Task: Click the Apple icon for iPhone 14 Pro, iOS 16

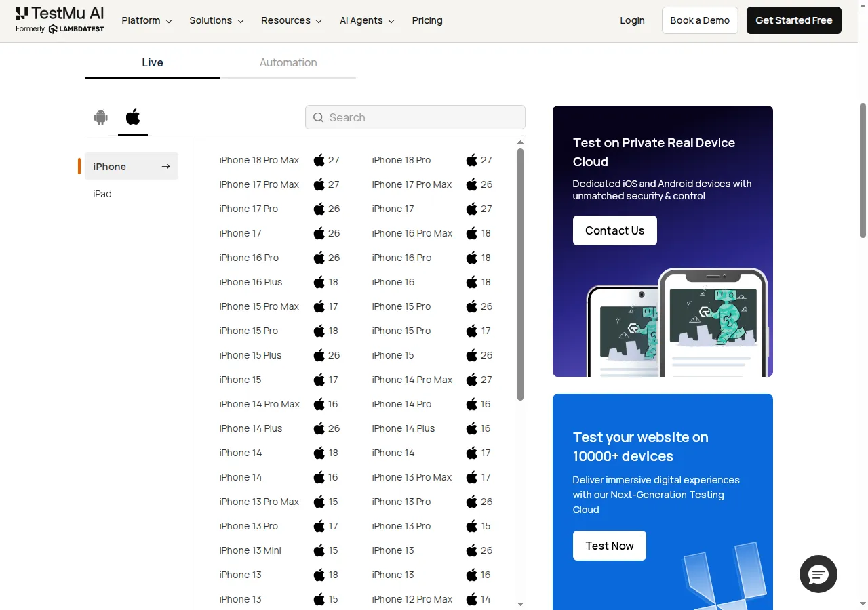Action: point(472,404)
